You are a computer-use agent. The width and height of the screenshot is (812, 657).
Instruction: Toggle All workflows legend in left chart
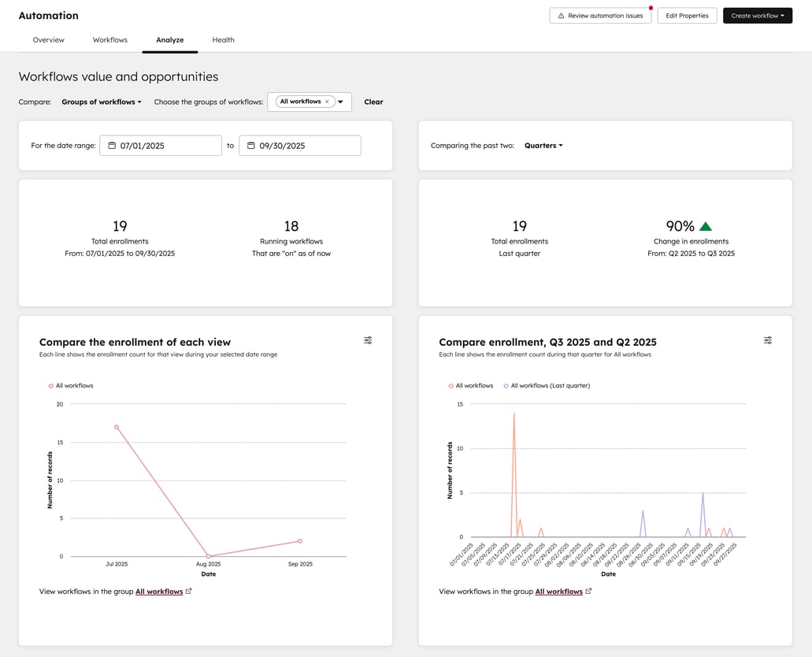click(x=71, y=386)
